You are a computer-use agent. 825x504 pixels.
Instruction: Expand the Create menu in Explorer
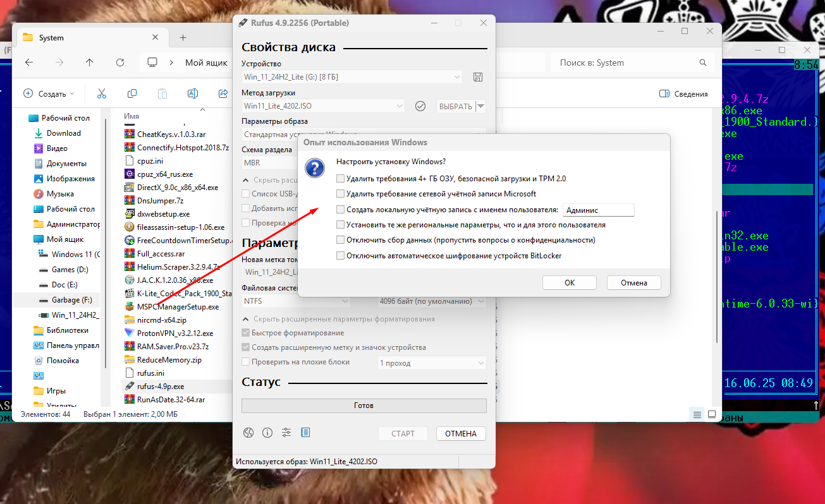[49, 93]
